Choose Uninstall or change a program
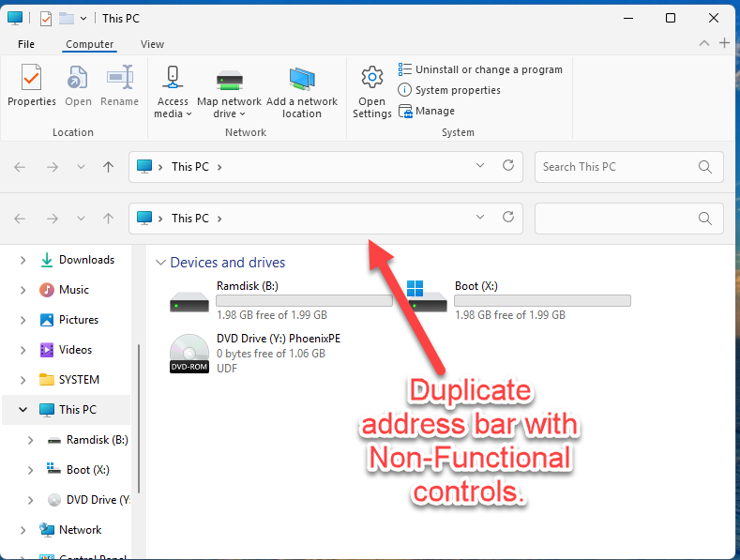Viewport: 740px width, 560px height. (480, 69)
